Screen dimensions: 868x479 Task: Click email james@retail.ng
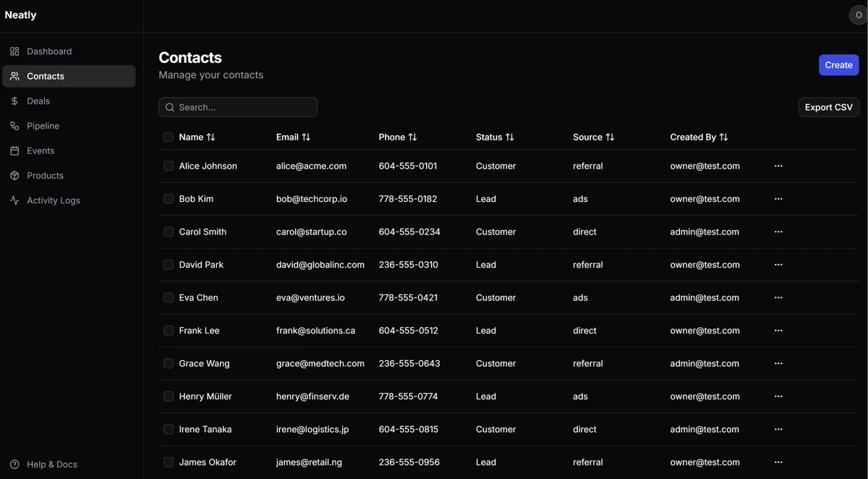308,462
